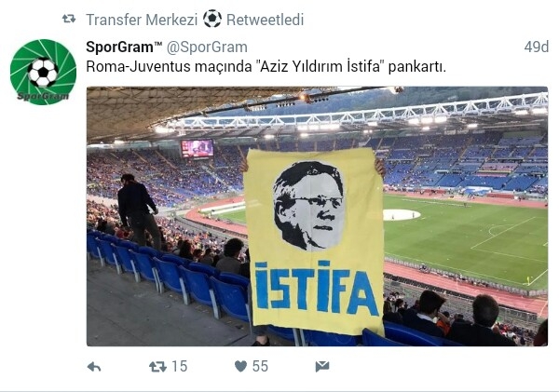
Task: Click the like count 55
Action: click(260, 366)
